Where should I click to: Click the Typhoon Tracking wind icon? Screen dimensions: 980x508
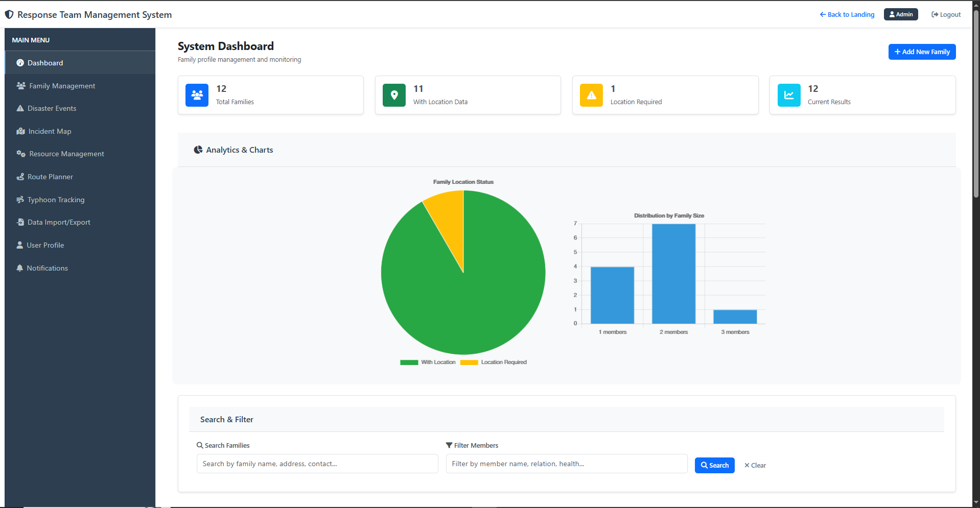(20, 200)
